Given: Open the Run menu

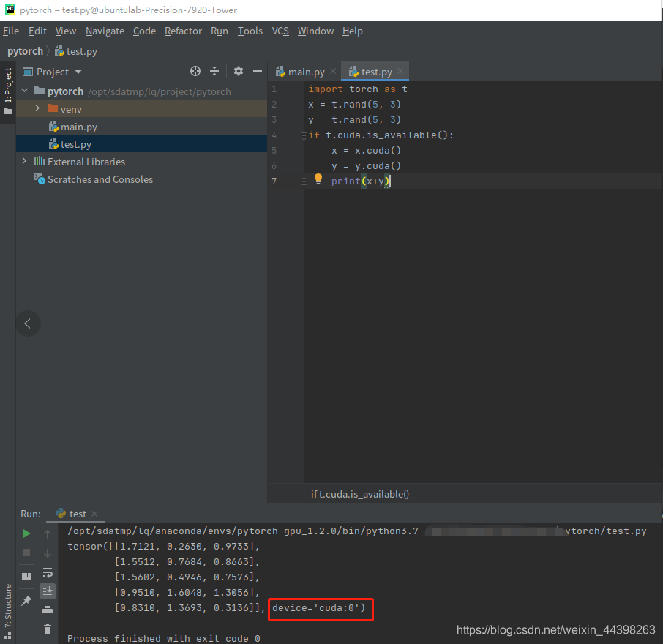Looking at the screenshot, I should [x=219, y=31].
